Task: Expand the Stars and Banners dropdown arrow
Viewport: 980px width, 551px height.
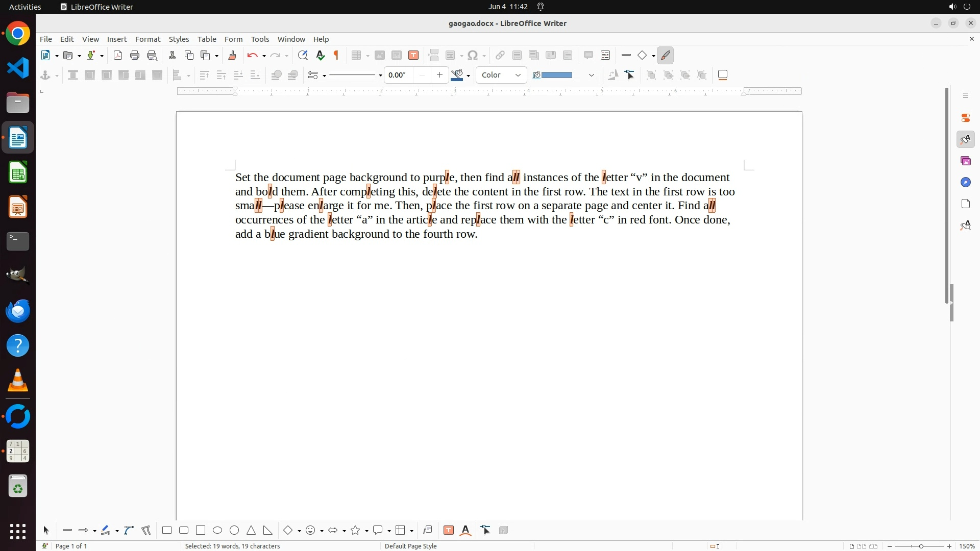Action: click(x=366, y=531)
